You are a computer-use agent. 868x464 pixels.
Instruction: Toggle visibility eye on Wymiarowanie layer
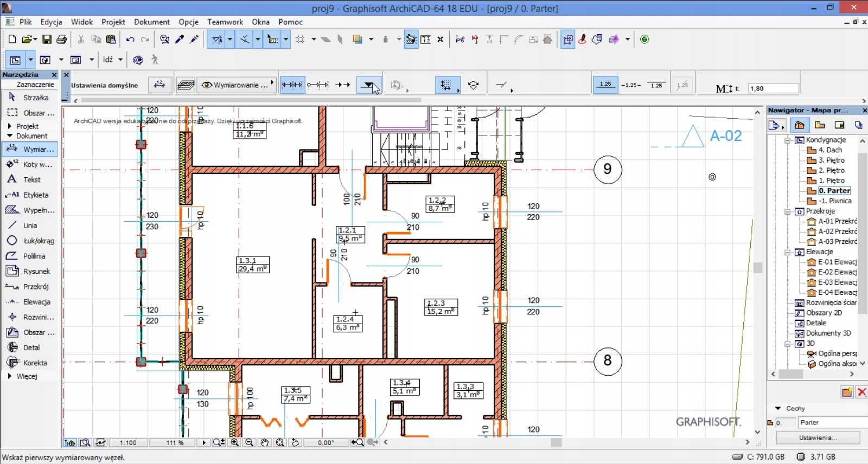click(207, 85)
